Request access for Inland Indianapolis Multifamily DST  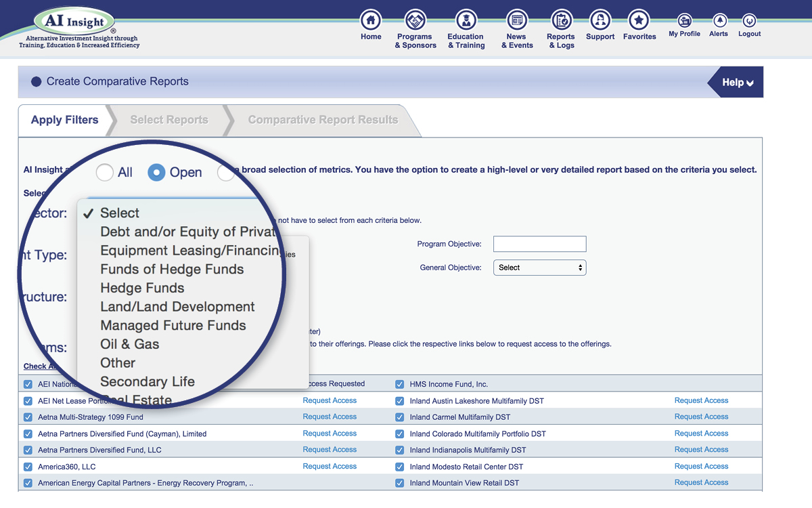tap(702, 450)
